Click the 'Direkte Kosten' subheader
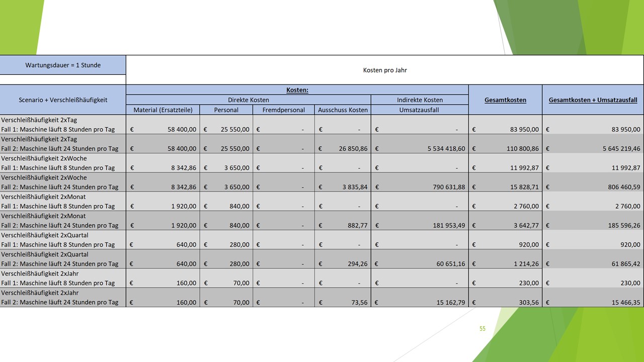Viewport: 644px width, 362px height. tap(248, 100)
